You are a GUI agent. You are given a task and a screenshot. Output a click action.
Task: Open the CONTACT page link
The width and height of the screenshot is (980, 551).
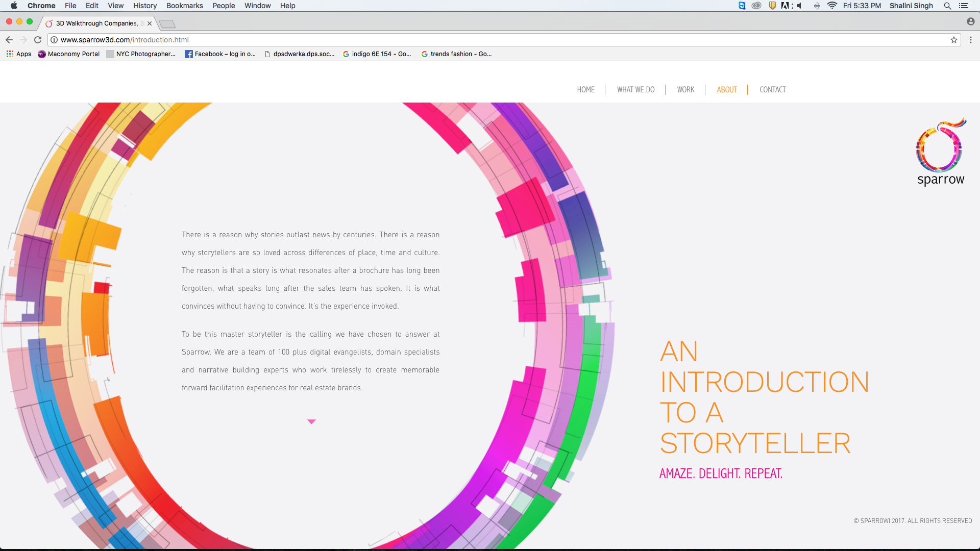pos(772,90)
